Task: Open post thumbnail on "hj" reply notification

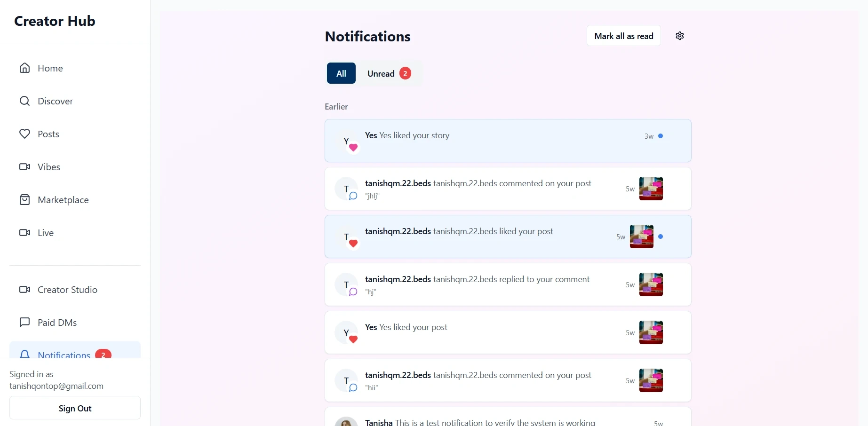Action: 651,284
